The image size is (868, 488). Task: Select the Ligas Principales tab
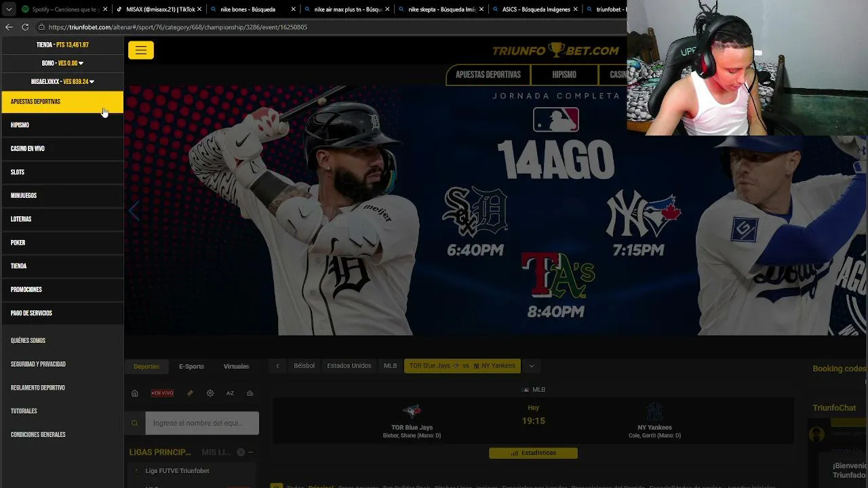click(160, 452)
